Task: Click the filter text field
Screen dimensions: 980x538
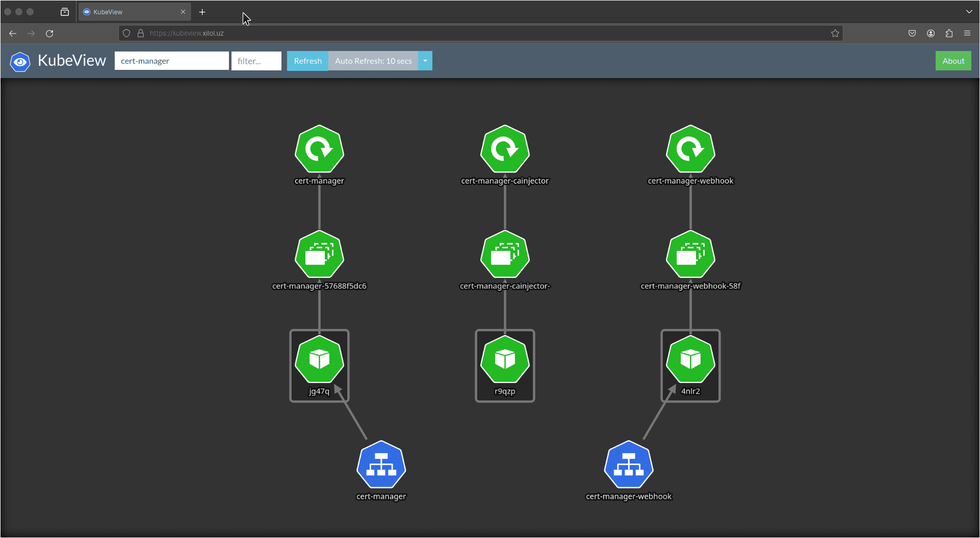Action: [256, 61]
